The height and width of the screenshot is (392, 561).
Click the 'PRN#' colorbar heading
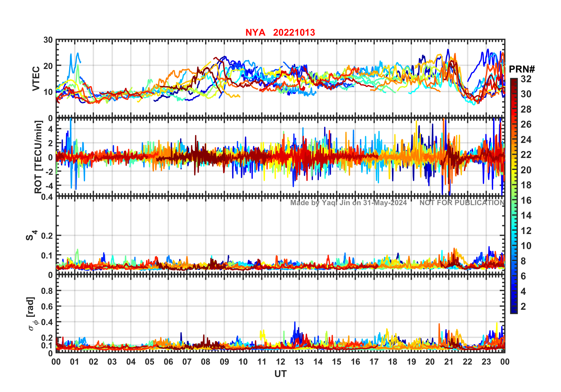pos(522,69)
